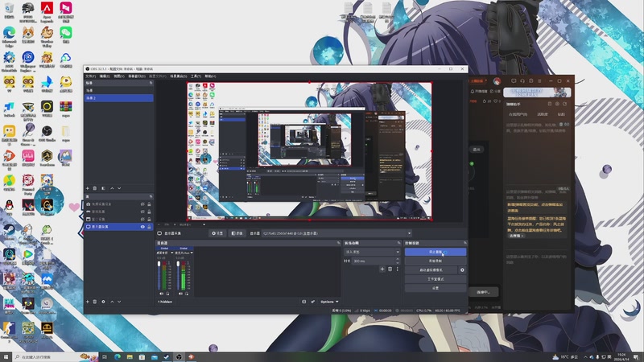The image size is (644, 362).
Task: Open the display selection dropdown in source toolbar
Action: tap(336, 233)
